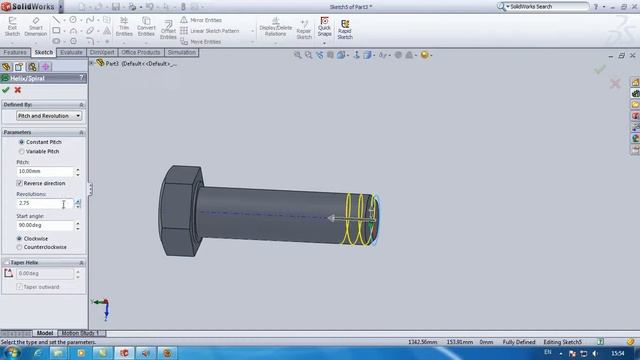Open the SolidWorks logo menu arrow

pyautogui.click(x=61, y=7)
